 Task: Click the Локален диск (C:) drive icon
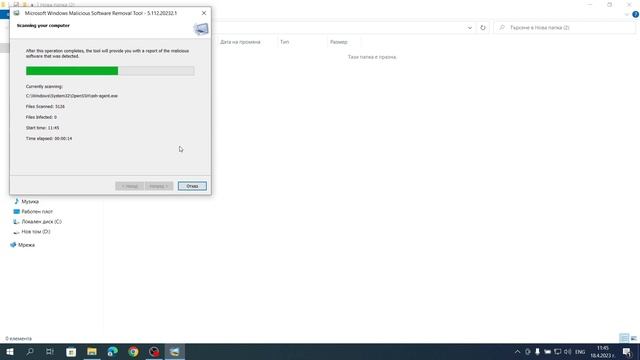16,222
